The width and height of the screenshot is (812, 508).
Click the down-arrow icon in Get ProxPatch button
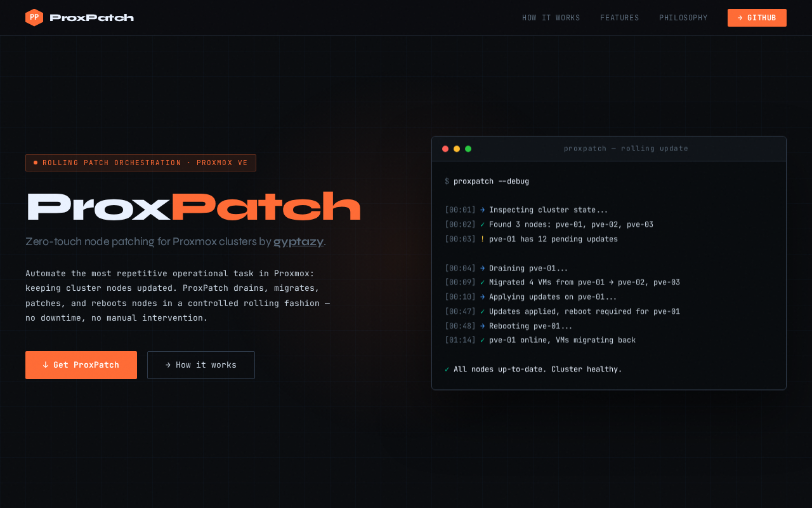tap(44, 364)
